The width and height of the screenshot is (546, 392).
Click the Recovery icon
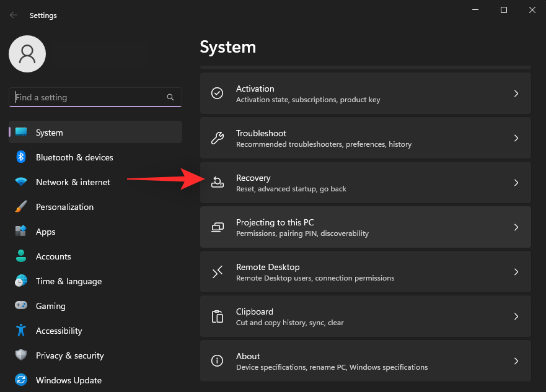click(217, 183)
